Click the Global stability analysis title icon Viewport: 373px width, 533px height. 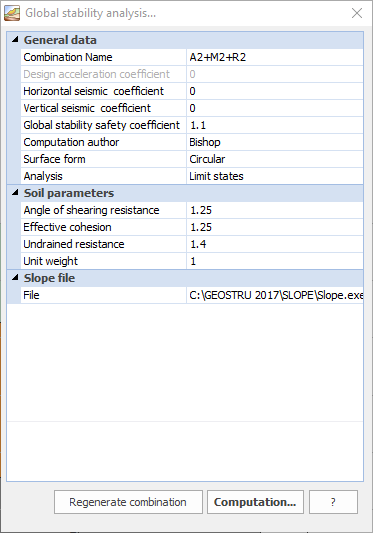(x=12, y=13)
